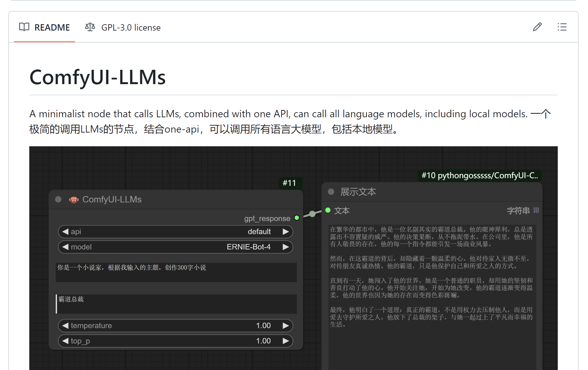Click the 霸道总裁 prompt text field
Screen dimensions: 588x370
click(x=176, y=304)
